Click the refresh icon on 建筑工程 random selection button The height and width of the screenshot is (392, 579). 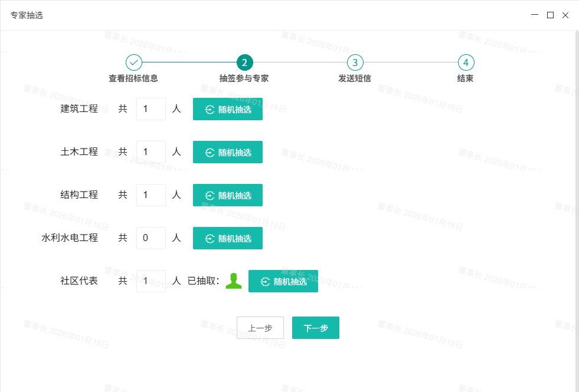(210, 109)
